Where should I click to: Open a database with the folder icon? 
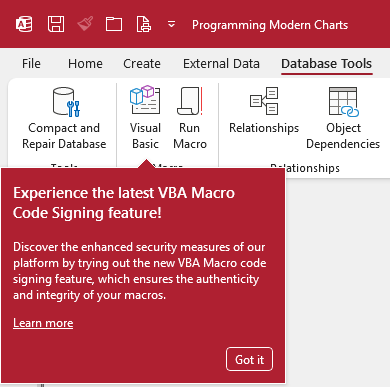coord(114,24)
